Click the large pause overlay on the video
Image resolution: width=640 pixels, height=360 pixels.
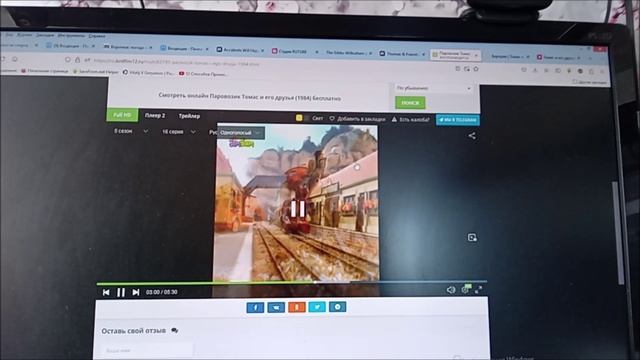(x=298, y=209)
